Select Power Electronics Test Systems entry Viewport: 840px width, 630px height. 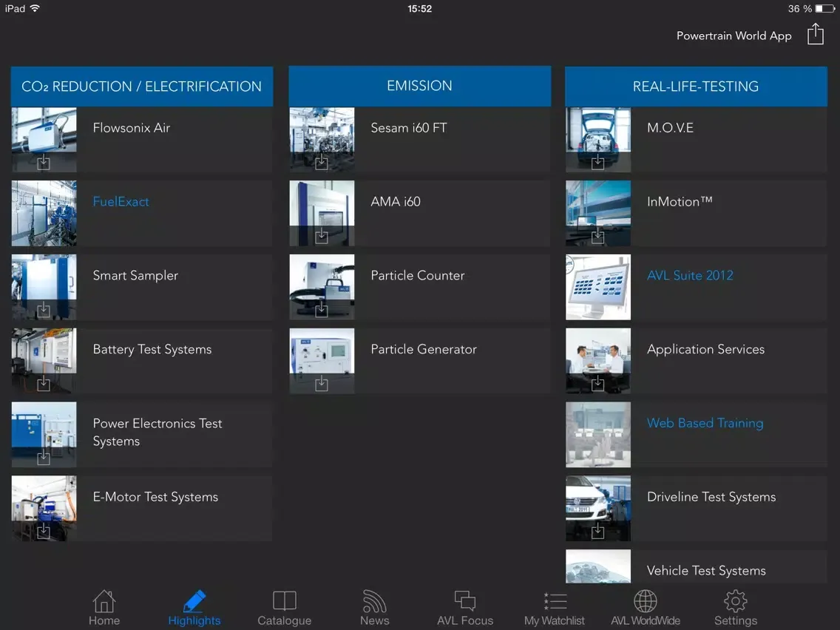tap(142, 435)
